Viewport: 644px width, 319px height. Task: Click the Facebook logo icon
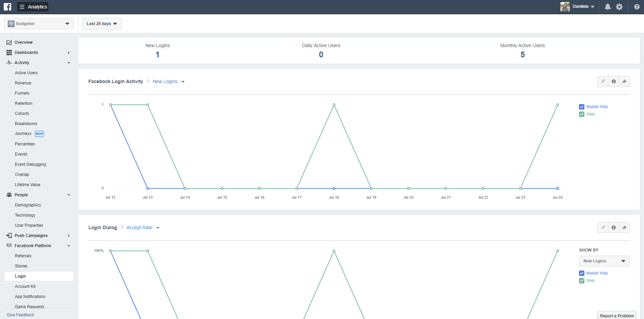coord(7,7)
